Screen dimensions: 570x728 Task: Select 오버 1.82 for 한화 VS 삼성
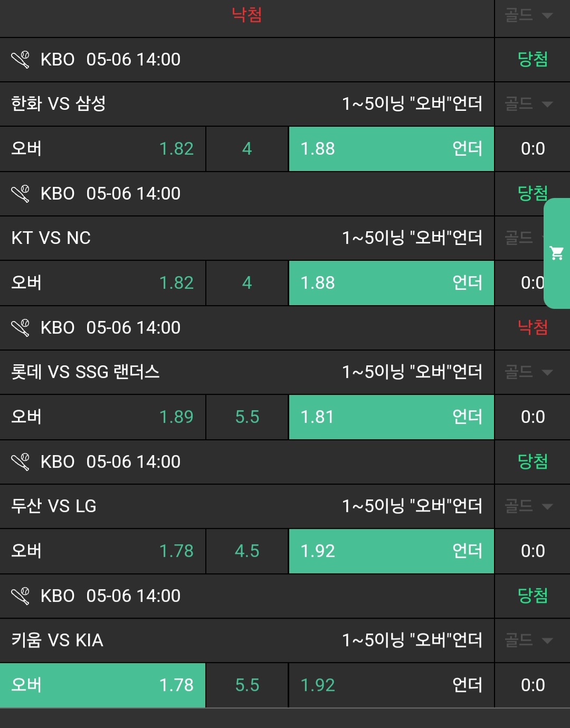(102, 149)
